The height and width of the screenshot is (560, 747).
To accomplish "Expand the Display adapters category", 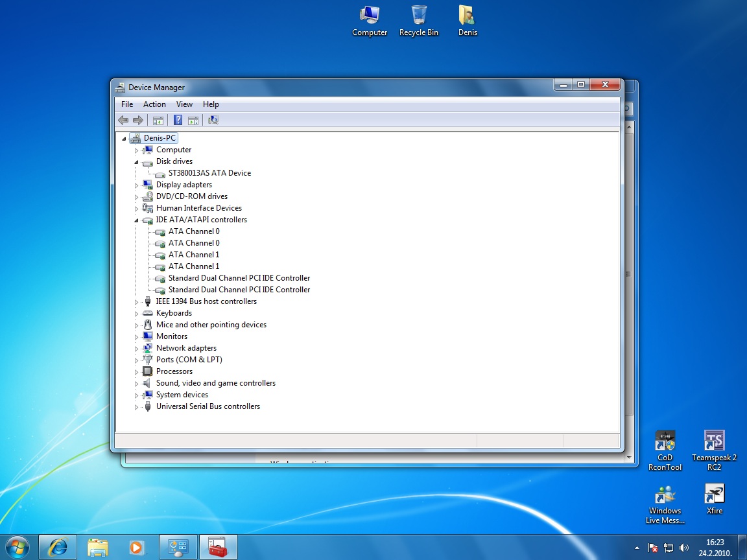I will tap(137, 185).
